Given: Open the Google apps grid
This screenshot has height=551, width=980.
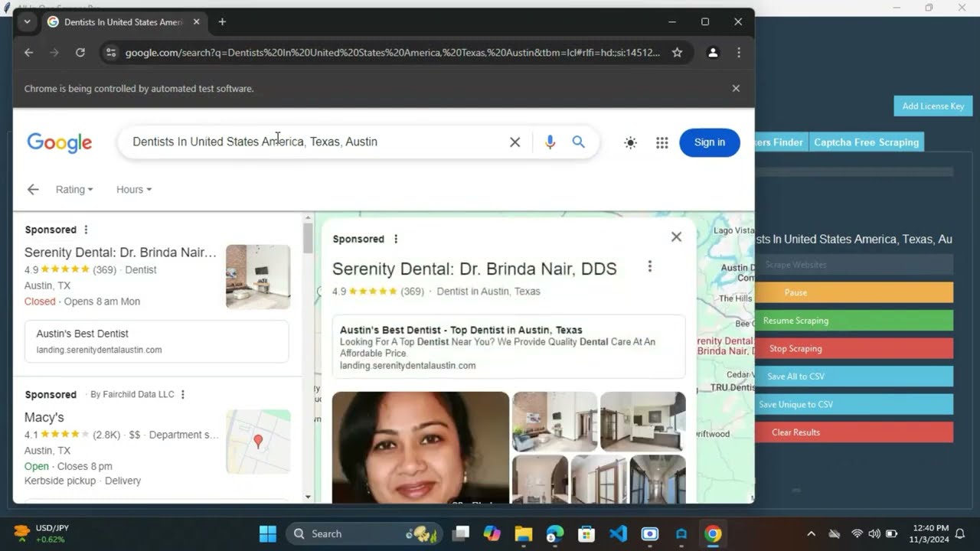Looking at the screenshot, I should (x=662, y=142).
